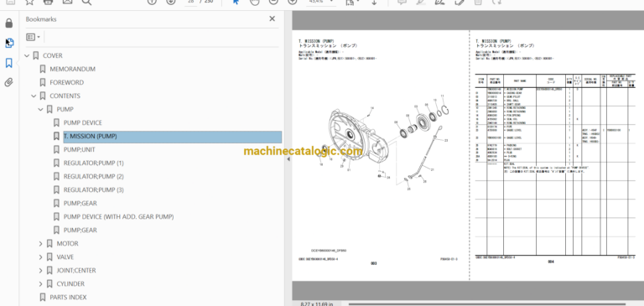Screen dimensions: 644x306
Task: Select the VALVE bookmark label
Action: coord(65,257)
